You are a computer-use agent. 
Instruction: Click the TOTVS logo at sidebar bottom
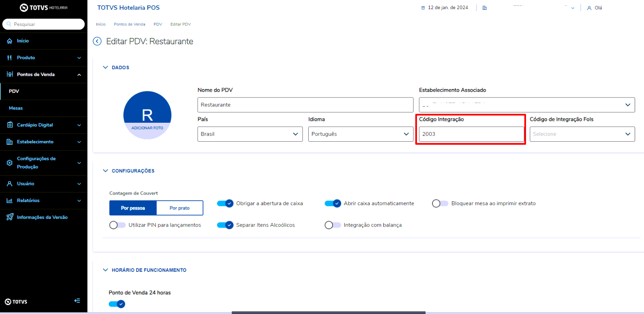coord(16,302)
